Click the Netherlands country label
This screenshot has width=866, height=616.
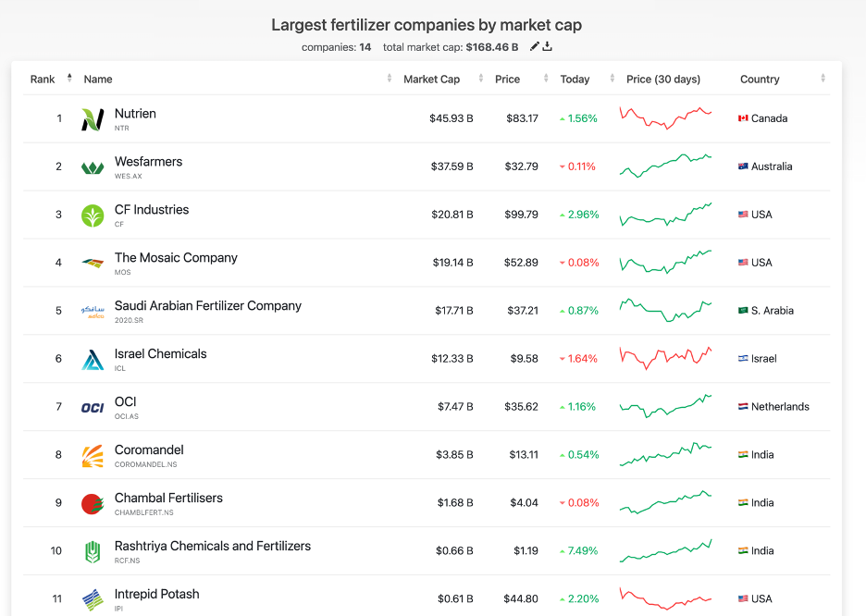[780, 406]
